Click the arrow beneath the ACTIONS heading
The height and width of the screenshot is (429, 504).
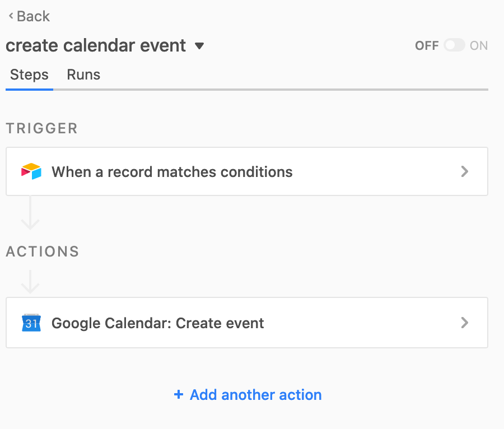[30, 282]
